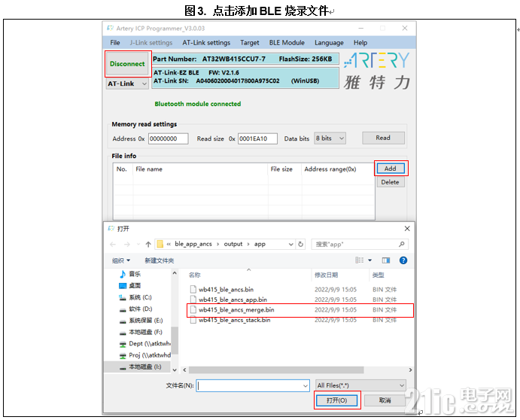Select System Reserved (E:) drive in the sidebar
This screenshot has height=420, width=520.
pyautogui.click(x=145, y=321)
